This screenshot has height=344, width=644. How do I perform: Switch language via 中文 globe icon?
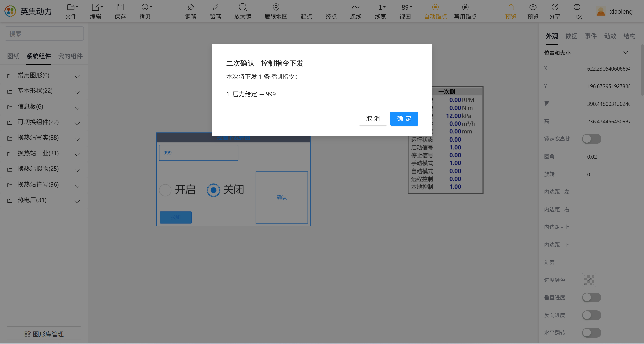click(577, 7)
